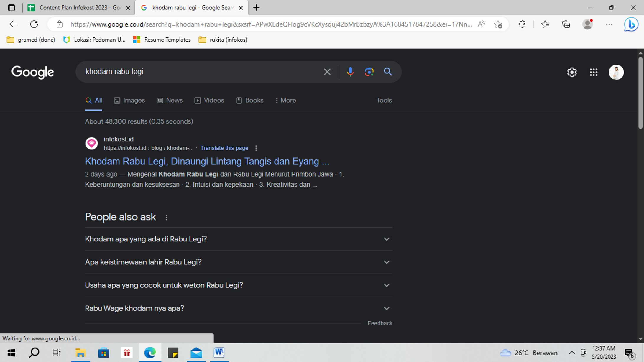Open Google Lens image search

(369, 72)
